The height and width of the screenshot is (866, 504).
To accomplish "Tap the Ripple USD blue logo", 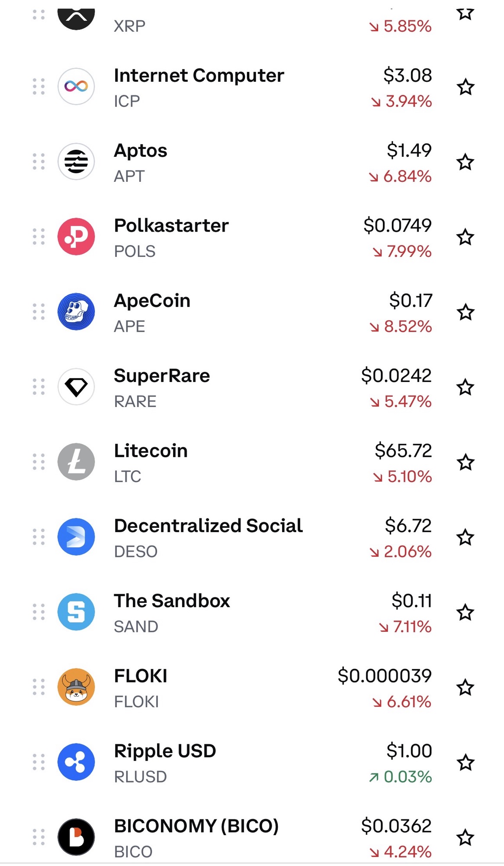I will coord(76,762).
